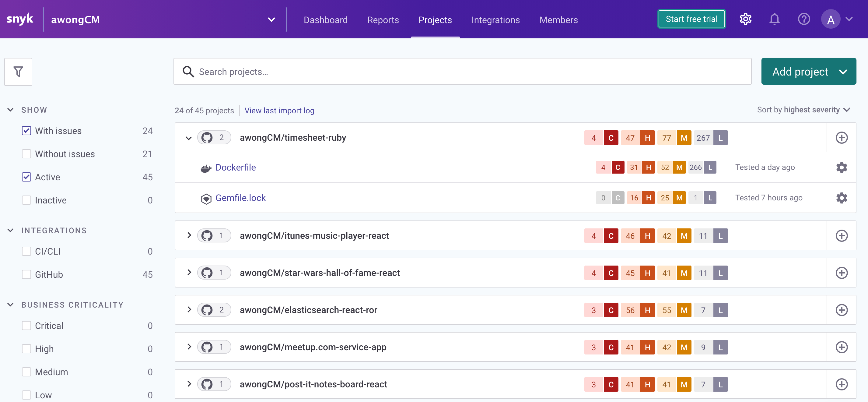
Task: Open settings gear in top navigation
Action: 745,19
